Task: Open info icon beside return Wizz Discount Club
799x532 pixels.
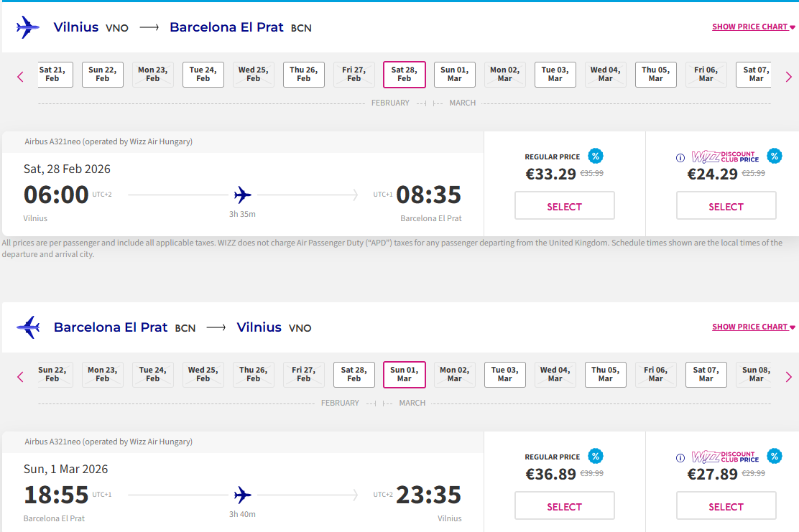Action: 680,458
